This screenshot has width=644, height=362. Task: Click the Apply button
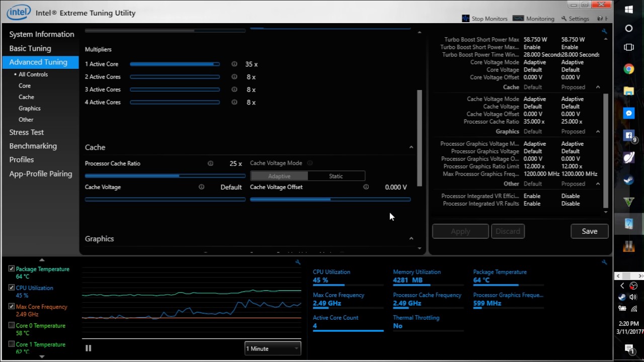point(460,231)
